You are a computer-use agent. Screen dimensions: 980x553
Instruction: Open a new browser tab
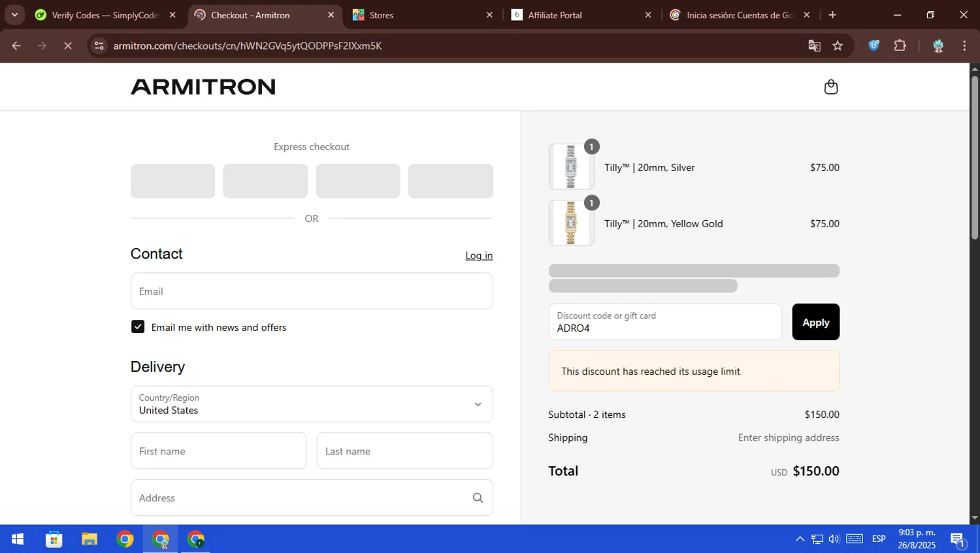point(832,15)
